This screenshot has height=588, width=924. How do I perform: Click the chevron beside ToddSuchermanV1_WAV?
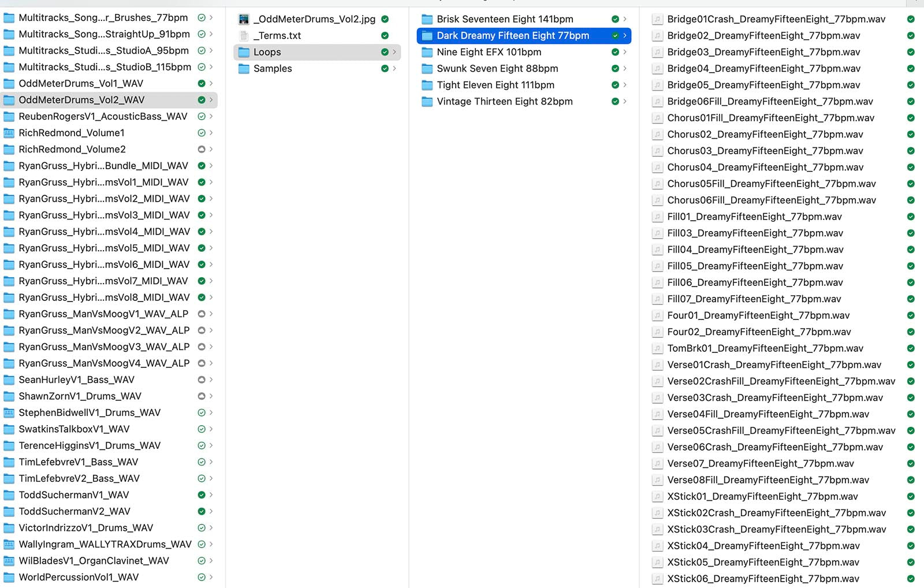tap(211, 495)
